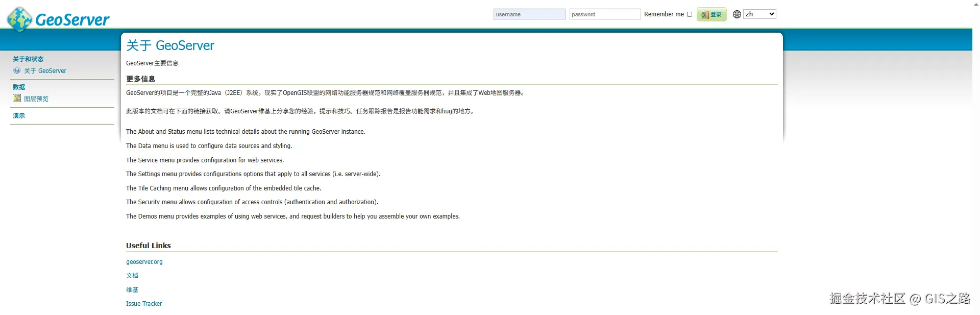Click the About and Status description line
Image resolution: width=980 pixels, height=315 pixels.
(246, 132)
